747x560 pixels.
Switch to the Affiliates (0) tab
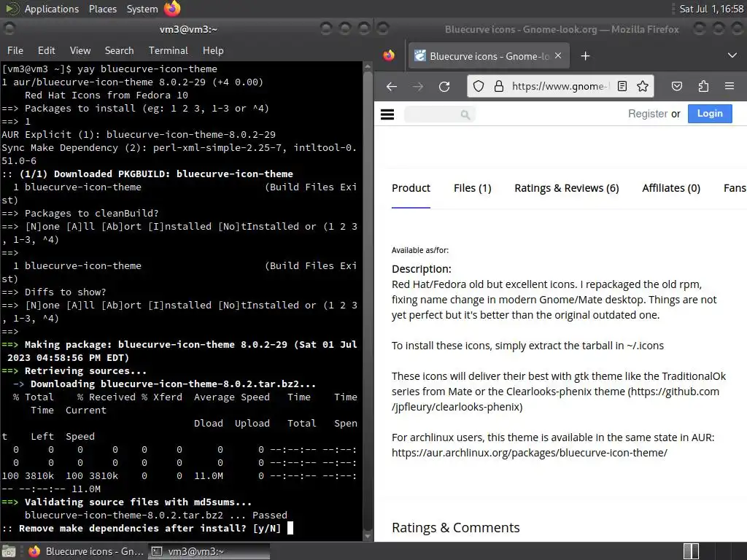click(x=671, y=188)
